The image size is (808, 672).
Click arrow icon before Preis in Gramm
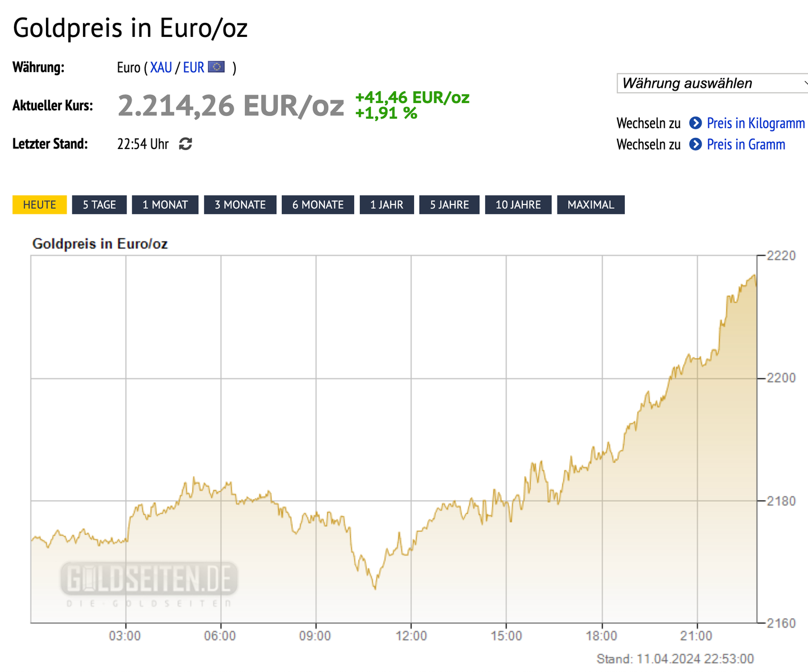click(695, 144)
